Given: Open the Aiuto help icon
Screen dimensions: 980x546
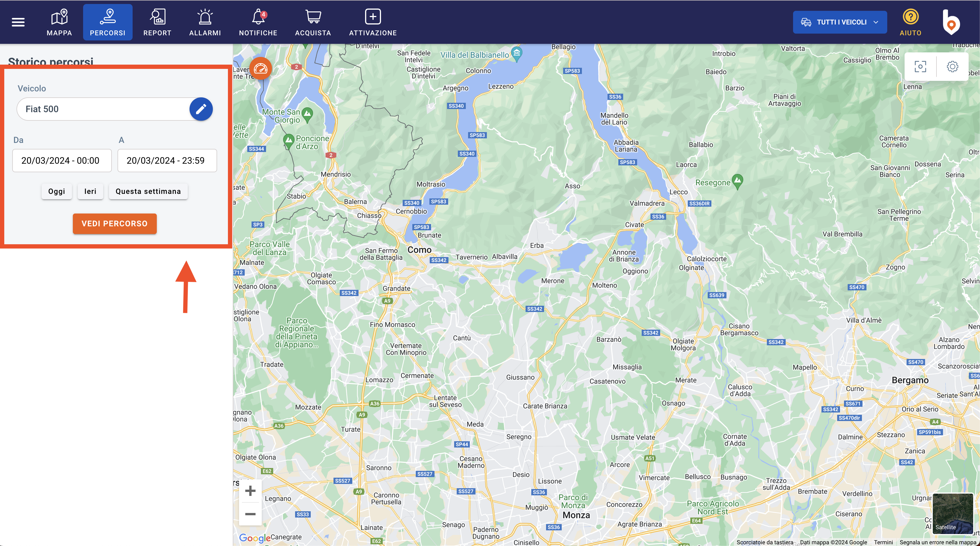Looking at the screenshot, I should point(910,22).
